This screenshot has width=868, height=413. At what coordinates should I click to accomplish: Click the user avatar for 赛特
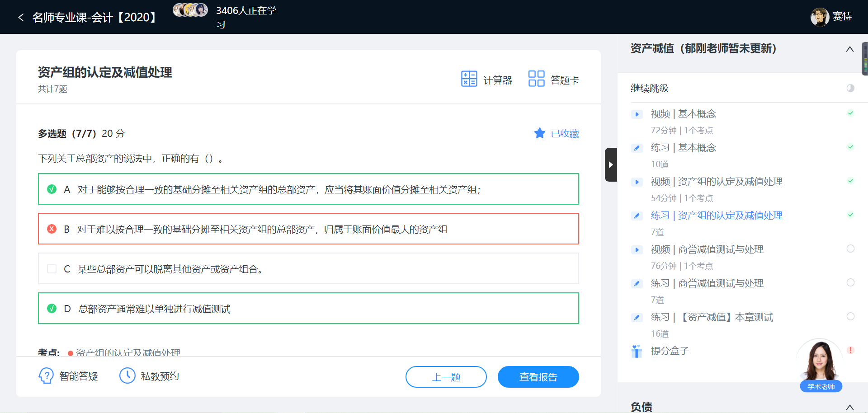point(819,17)
